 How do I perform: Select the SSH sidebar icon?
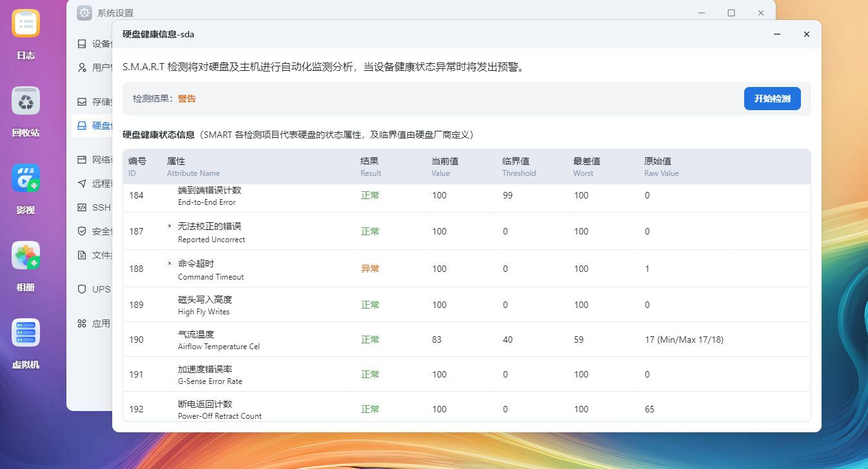pos(82,207)
